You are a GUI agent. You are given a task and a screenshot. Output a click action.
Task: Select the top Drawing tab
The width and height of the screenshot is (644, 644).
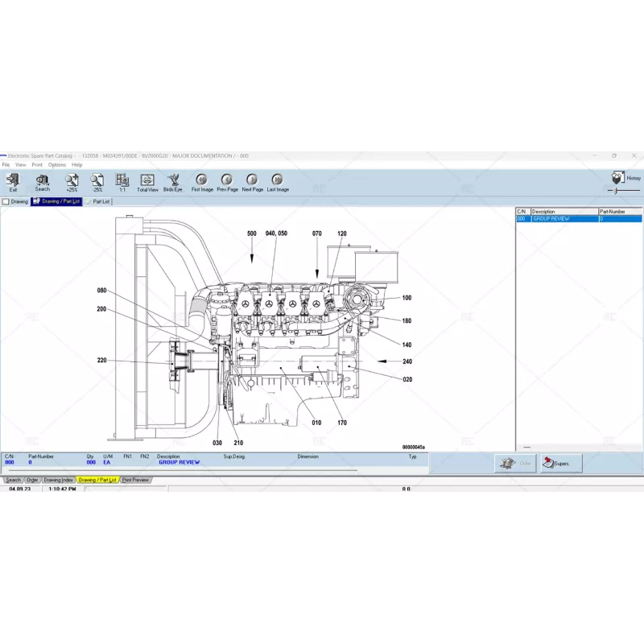click(17, 202)
